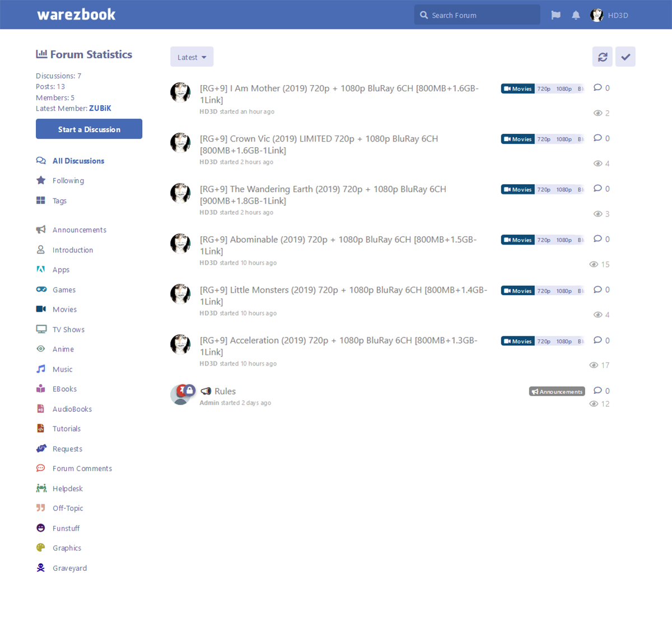Viewport: 672px width, 620px height.
Task: Click in the Search Forum field
Action: tap(477, 15)
